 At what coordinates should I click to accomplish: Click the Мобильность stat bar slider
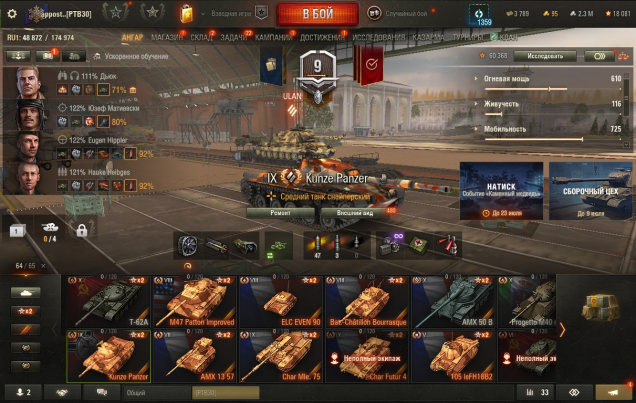[x=553, y=139]
